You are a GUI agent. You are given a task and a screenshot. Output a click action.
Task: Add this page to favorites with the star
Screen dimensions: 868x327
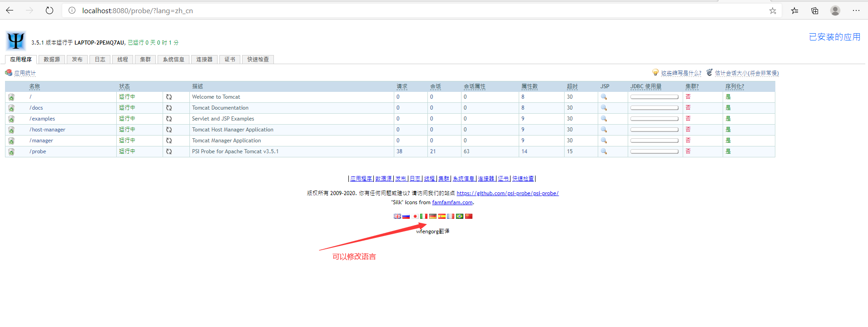click(x=773, y=10)
